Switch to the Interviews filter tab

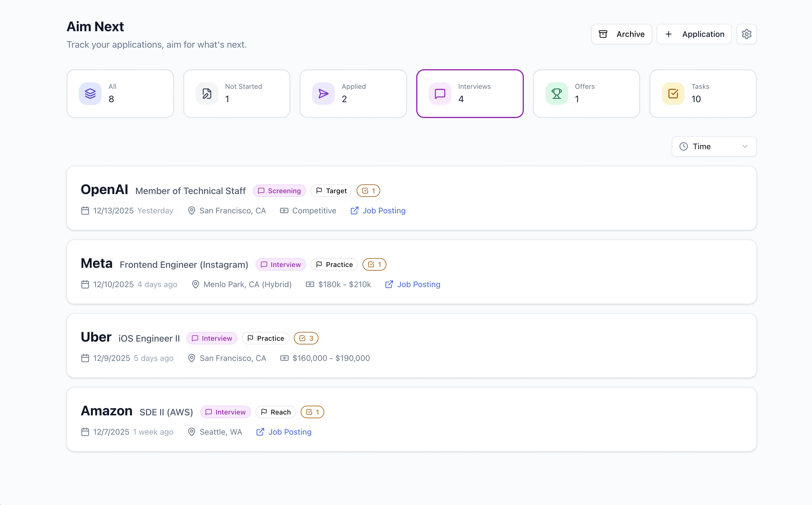470,94
